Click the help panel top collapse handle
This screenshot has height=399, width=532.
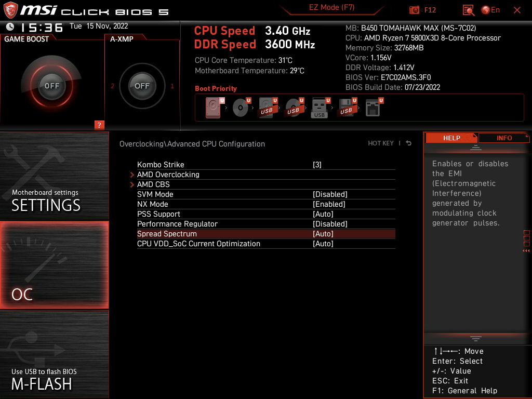click(476, 147)
